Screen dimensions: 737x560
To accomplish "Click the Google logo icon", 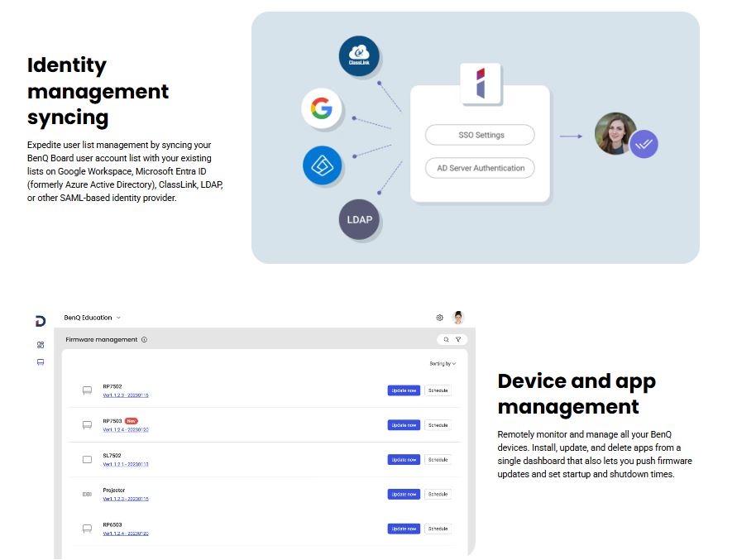I will pyautogui.click(x=322, y=108).
